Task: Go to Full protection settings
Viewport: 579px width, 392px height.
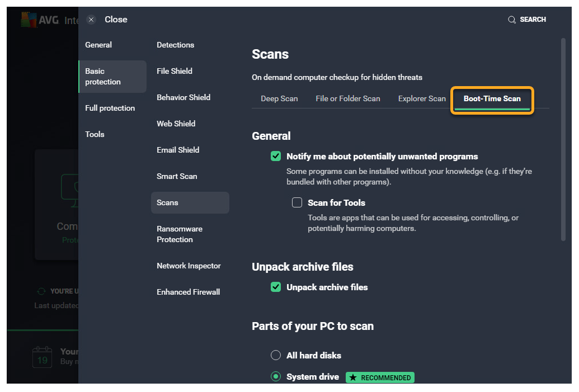Action: point(110,108)
